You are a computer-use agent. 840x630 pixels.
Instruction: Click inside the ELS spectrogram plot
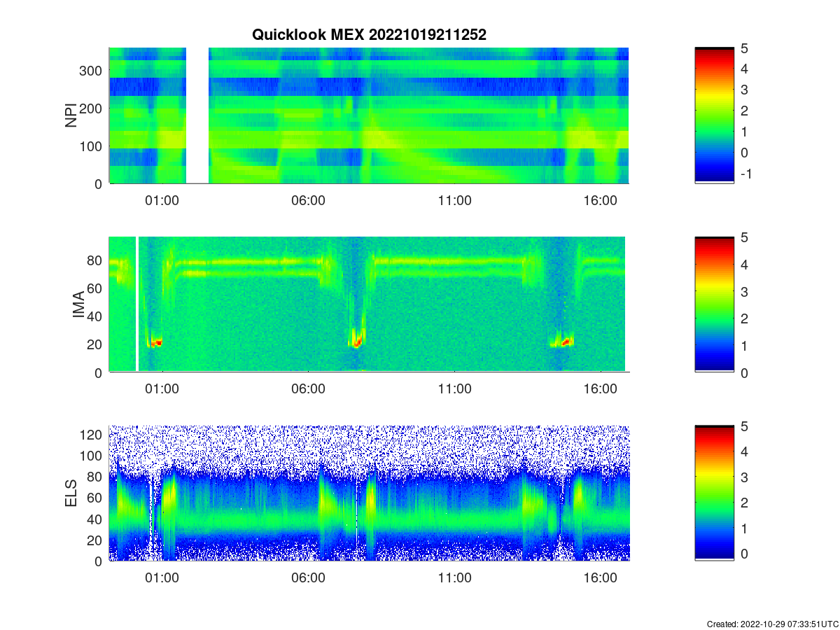[x=369, y=493]
